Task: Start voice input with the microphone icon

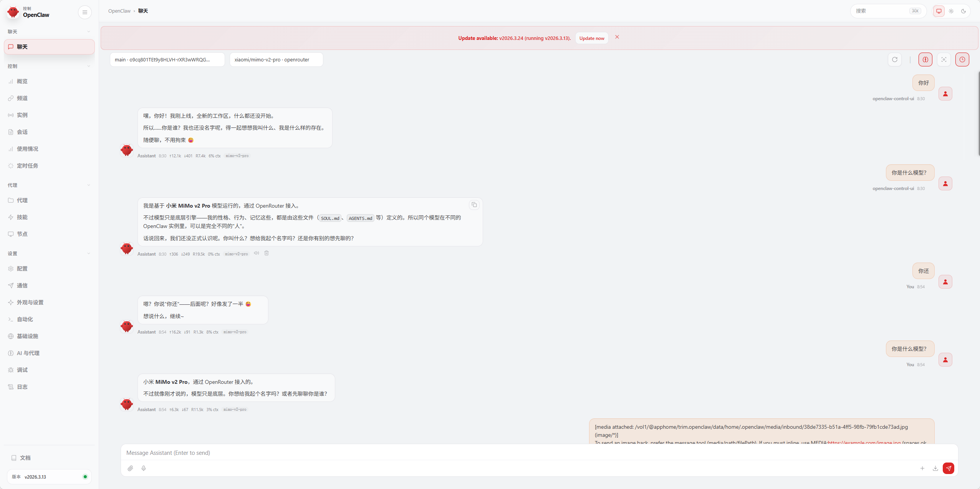Action: [144, 468]
